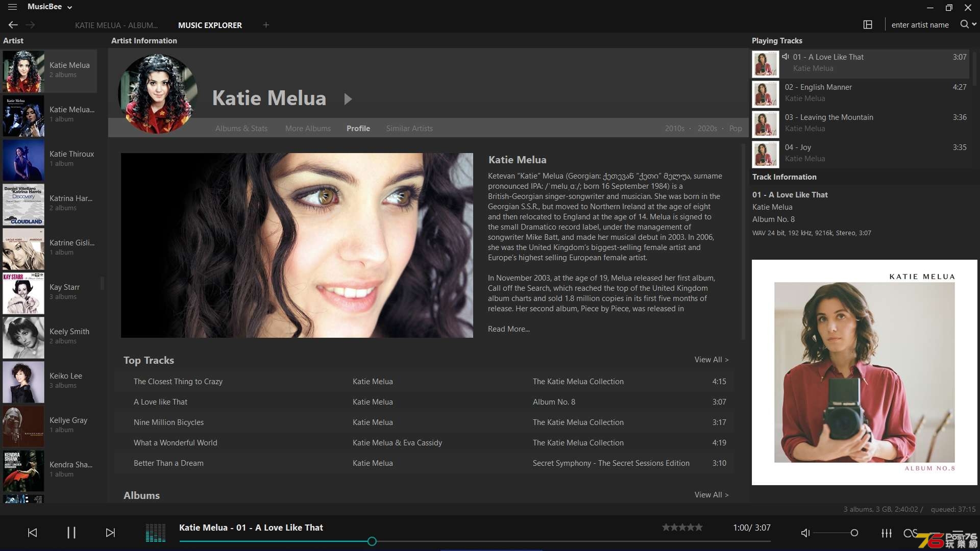Filter by the 2020s tag

tap(707, 129)
